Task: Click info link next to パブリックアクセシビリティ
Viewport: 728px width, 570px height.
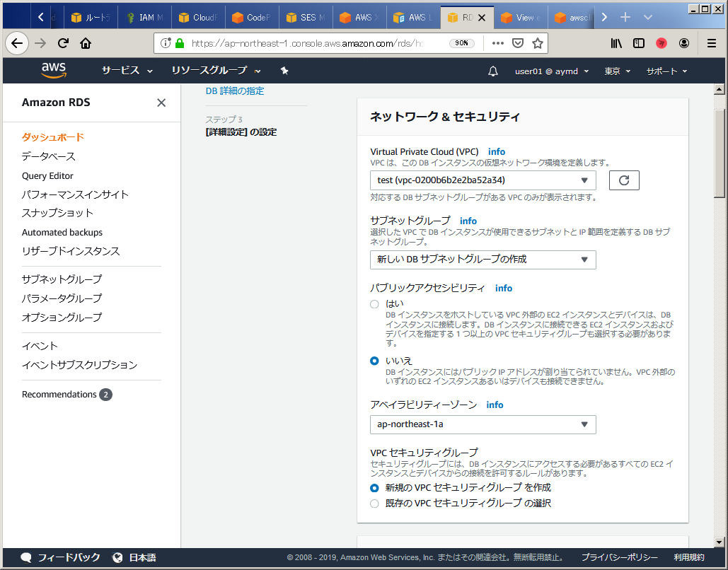Action: [x=503, y=289]
